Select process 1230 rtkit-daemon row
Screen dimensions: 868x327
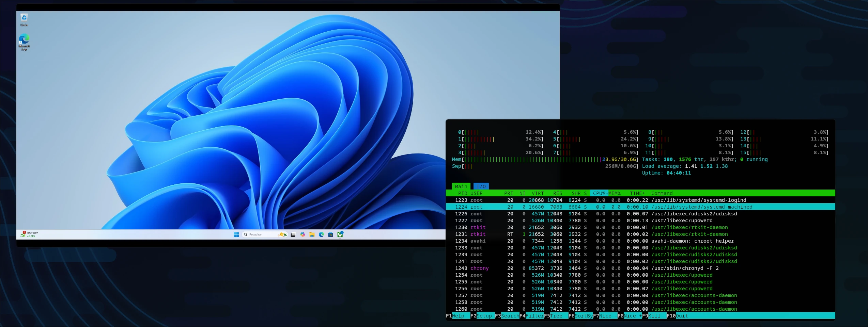[x=640, y=227]
